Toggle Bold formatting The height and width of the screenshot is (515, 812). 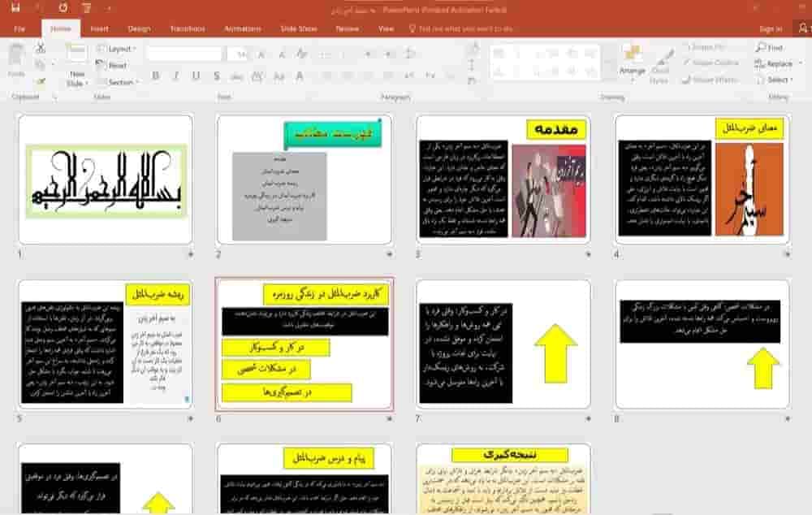coord(155,76)
